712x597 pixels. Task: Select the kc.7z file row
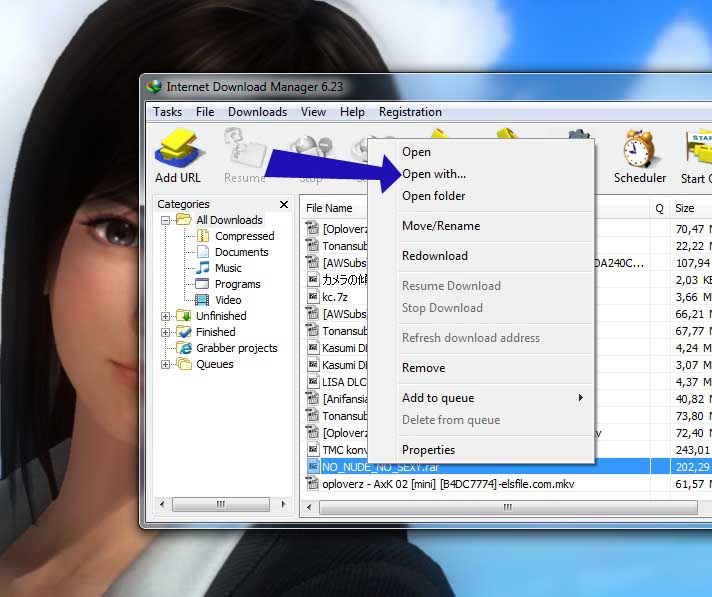click(x=335, y=297)
